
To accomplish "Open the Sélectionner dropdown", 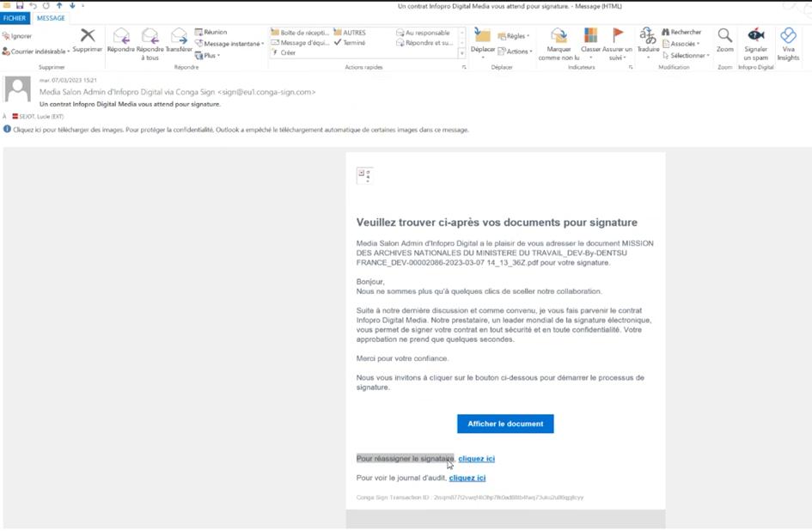I will pyautogui.click(x=687, y=56).
